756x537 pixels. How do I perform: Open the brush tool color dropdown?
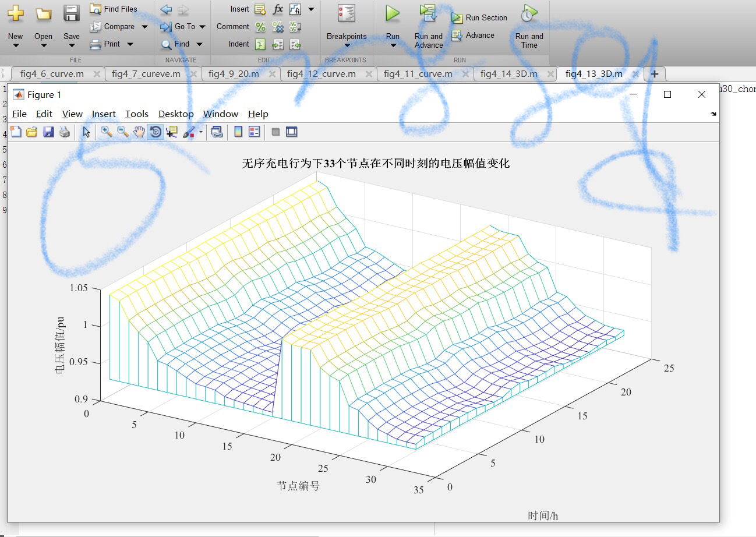pos(200,132)
